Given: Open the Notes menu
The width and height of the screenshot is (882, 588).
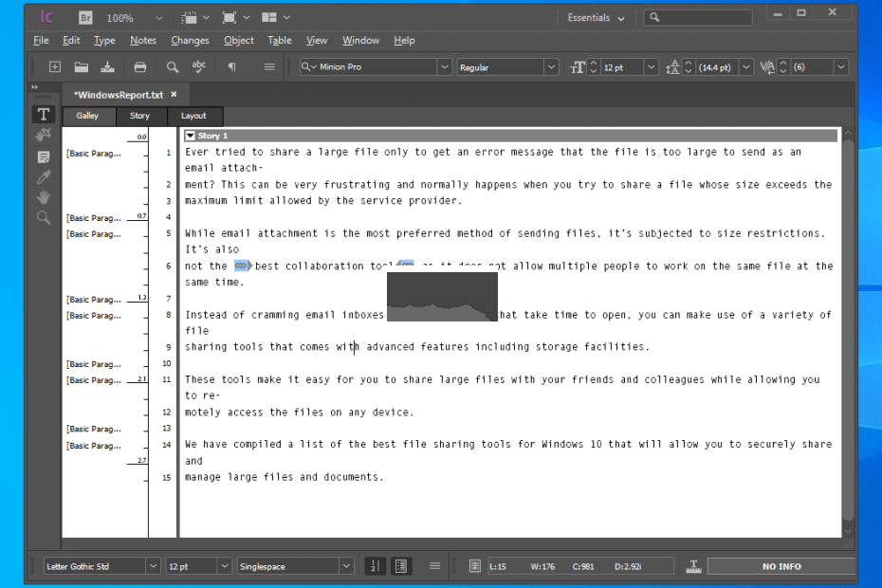Looking at the screenshot, I should [143, 40].
